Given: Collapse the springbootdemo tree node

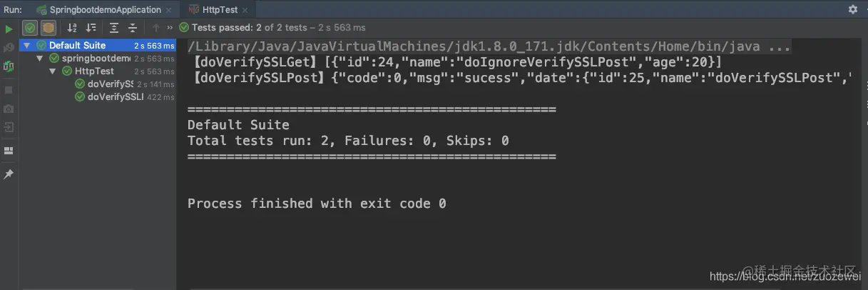Looking at the screenshot, I should click(x=41, y=59).
